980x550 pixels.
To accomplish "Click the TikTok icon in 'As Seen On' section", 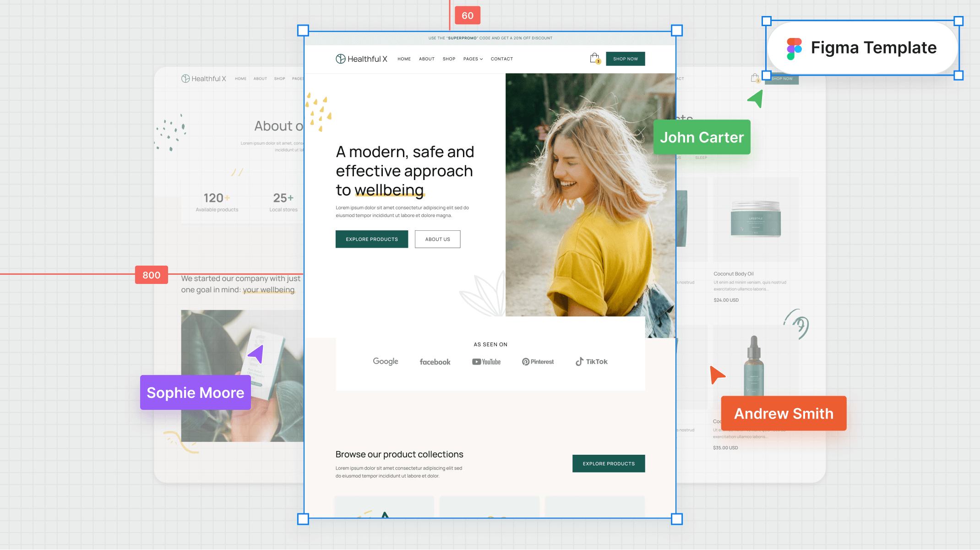I will (x=591, y=361).
